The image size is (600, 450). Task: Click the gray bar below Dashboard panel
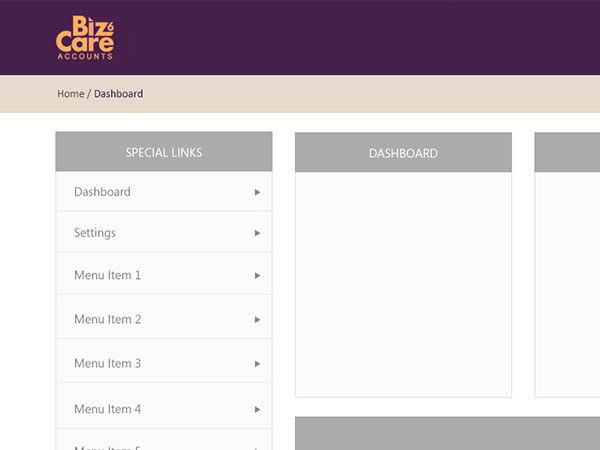(447, 433)
